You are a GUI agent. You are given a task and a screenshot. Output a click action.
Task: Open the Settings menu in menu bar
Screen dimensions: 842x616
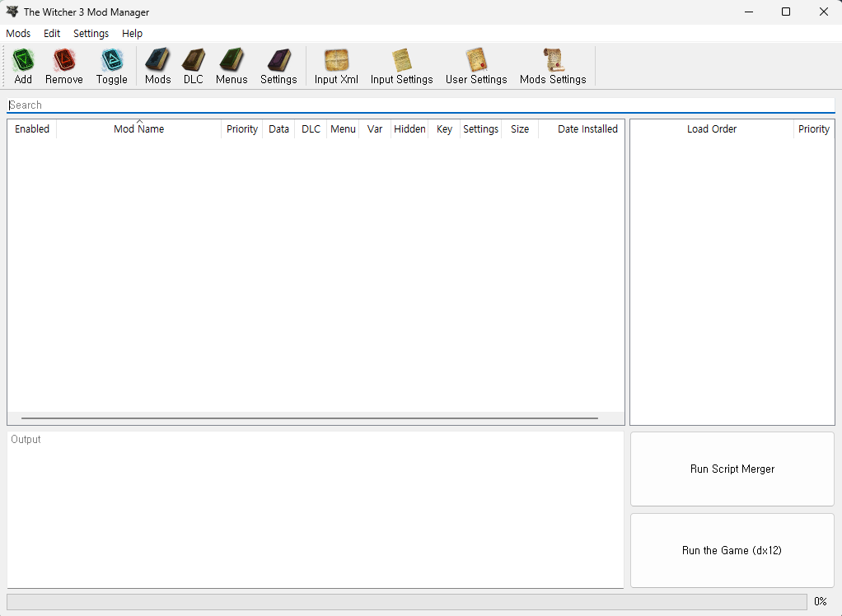[91, 33]
